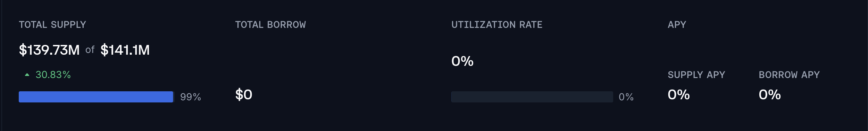Click the BORROW APY label
This screenshot has height=131, width=868.
(x=789, y=75)
